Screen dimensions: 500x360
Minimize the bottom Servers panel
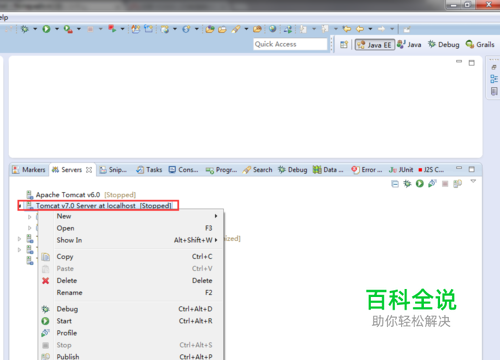459,168
